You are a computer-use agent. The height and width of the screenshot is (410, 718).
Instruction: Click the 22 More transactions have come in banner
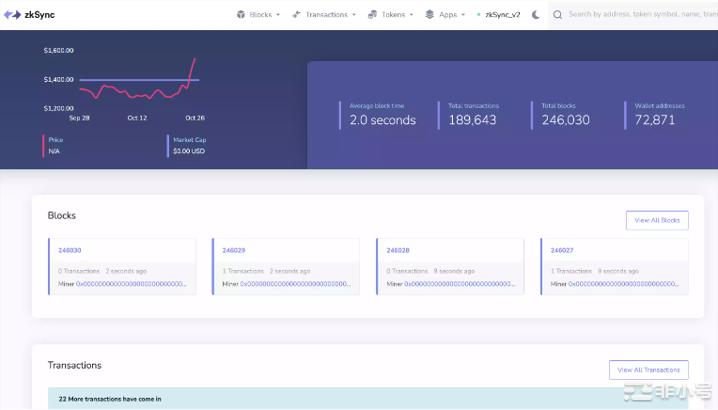[368, 399]
